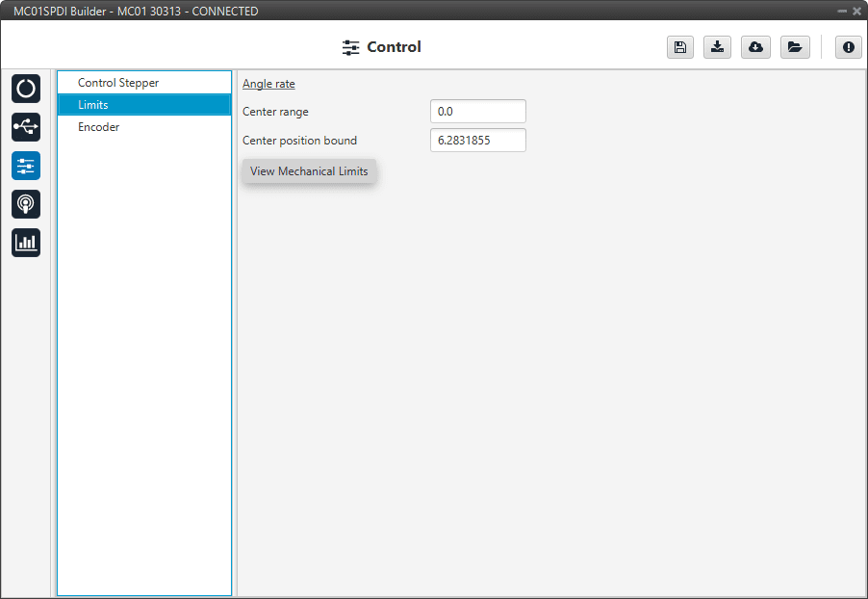
Task: Select Encoder in the list
Action: (144, 127)
